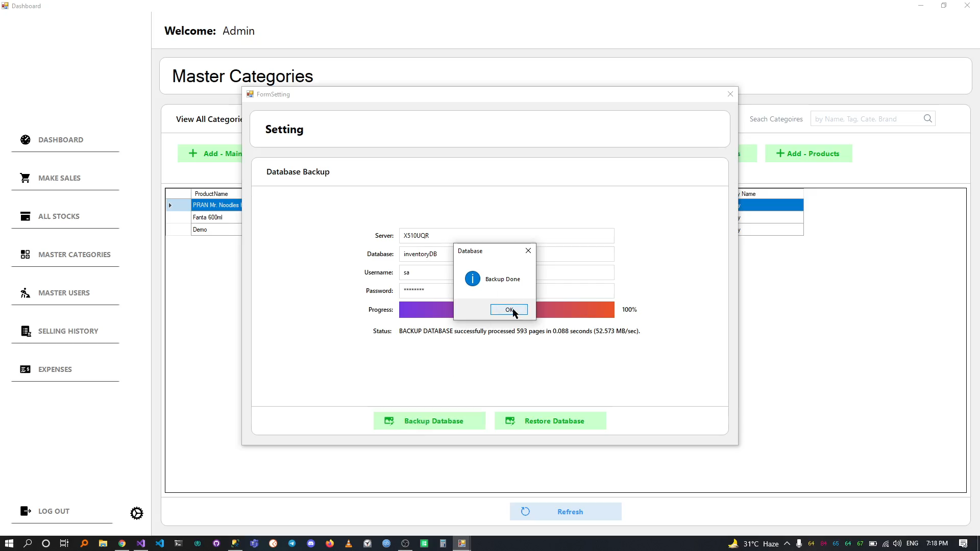Click the Dashboard gauge icon
Image resolution: width=980 pixels, height=551 pixels.
click(x=26, y=140)
